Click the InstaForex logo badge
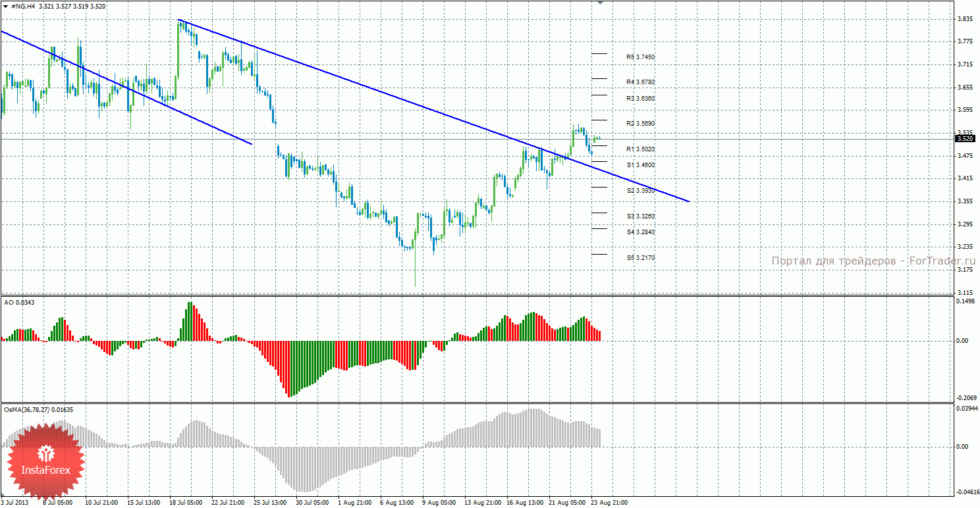Screen dimensions: 980x508 click(46, 460)
